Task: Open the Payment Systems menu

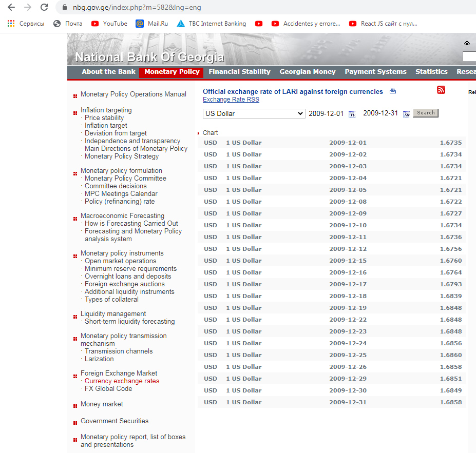Action: coord(375,72)
